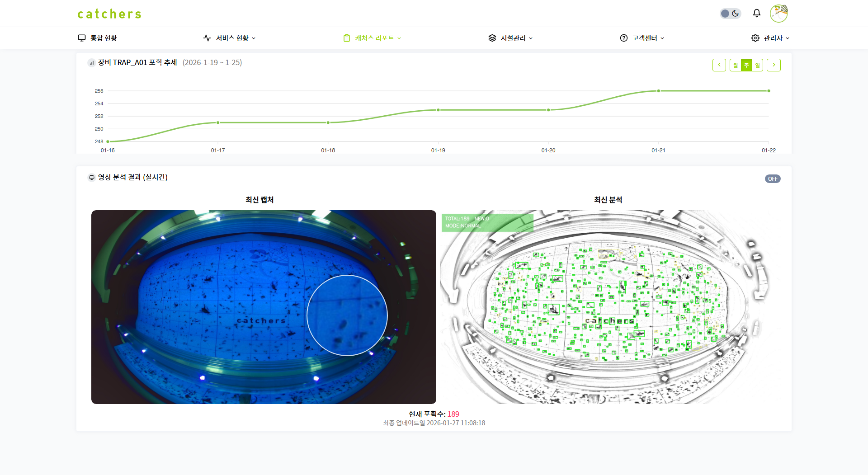
Task: Click the notification bell icon
Action: point(756,13)
